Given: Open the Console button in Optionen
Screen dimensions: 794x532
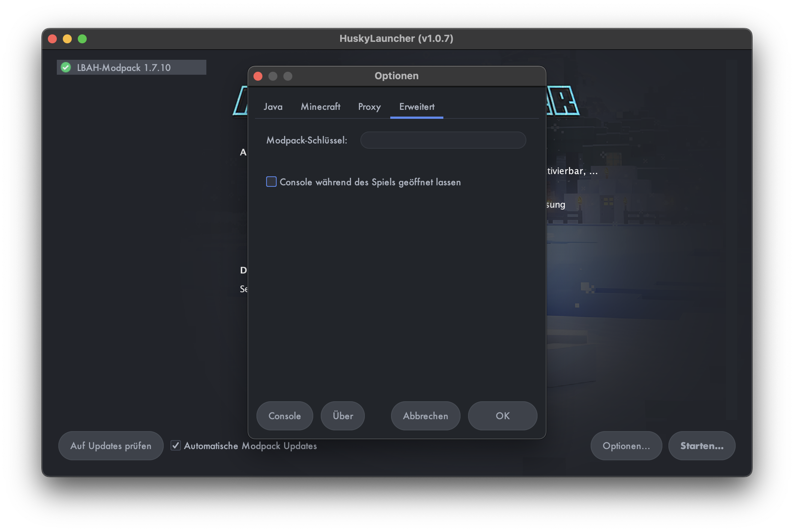Looking at the screenshot, I should [284, 416].
